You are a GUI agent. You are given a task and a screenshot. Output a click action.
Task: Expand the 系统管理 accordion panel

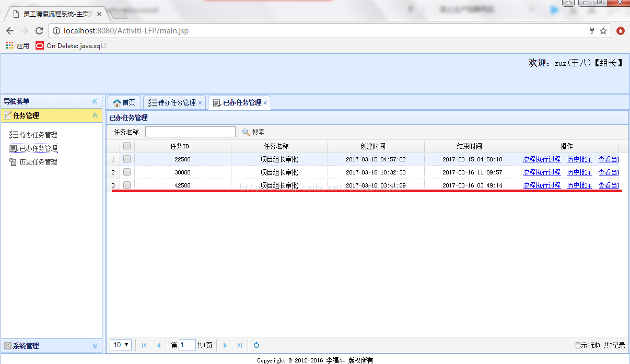click(x=95, y=346)
